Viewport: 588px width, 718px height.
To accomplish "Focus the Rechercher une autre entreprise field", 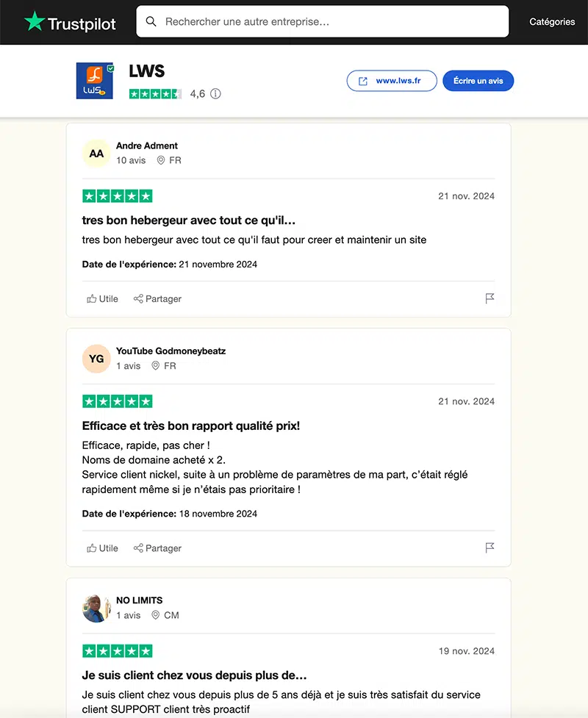I will pos(331,21).
